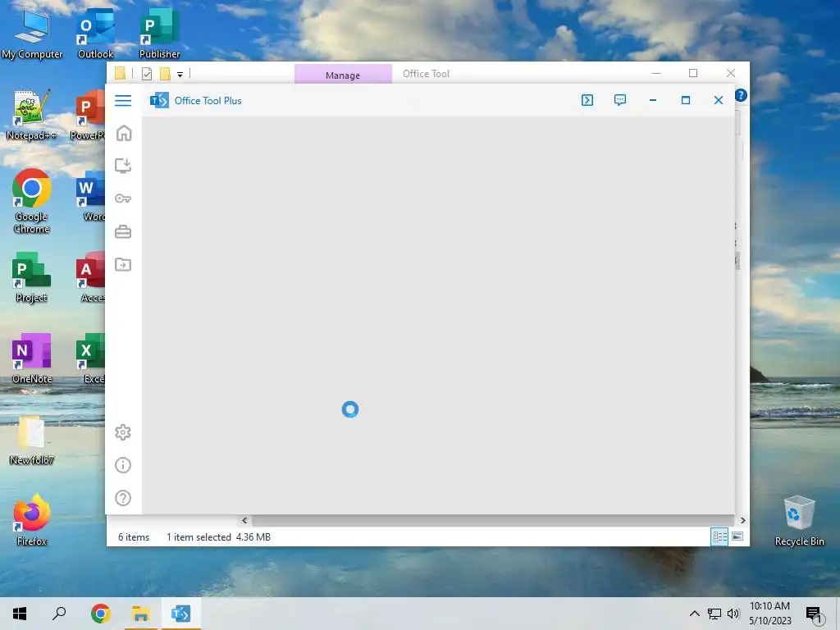Select the OneNote desktop shortcut
Screen dimensions: 840x630
[x=32, y=358]
